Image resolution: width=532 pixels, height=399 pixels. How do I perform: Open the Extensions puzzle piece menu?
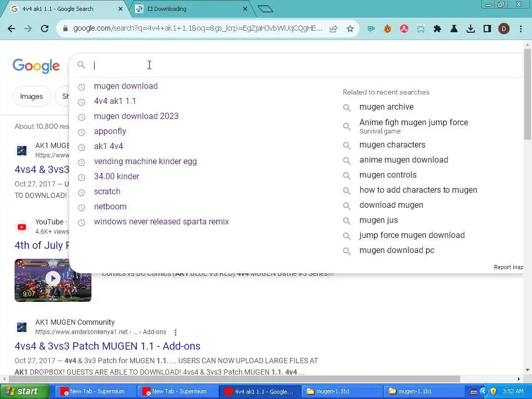437,29
